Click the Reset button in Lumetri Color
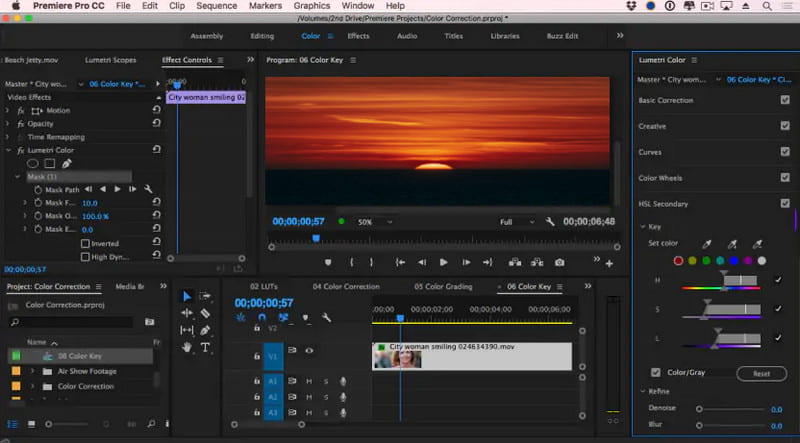This screenshot has height=443, width=800. (761, 373)
